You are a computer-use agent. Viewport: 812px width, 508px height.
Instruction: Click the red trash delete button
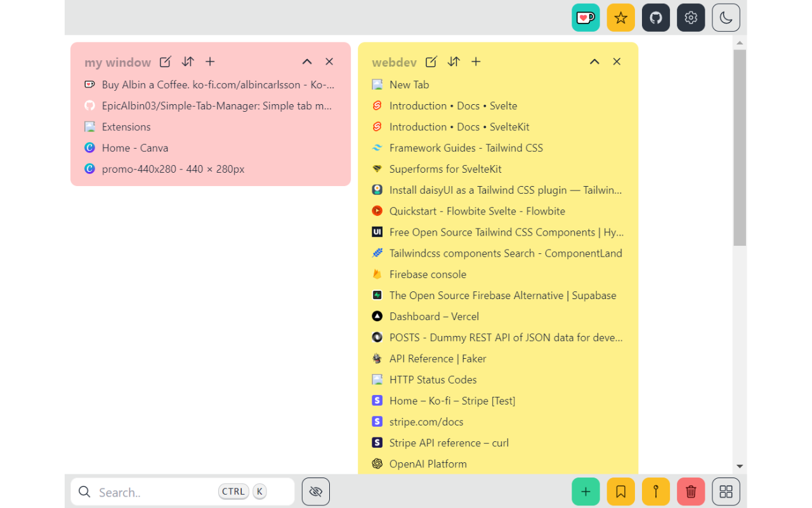point(691,491)
